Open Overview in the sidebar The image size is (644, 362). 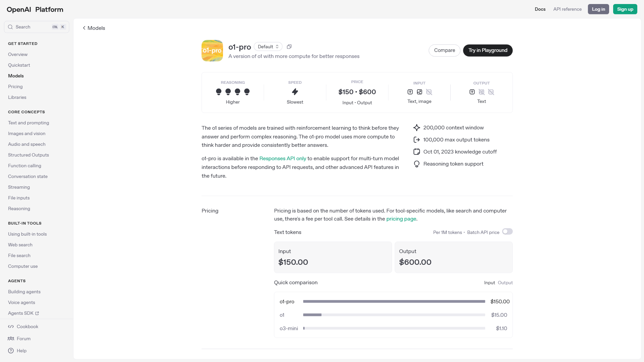[x=18, y=54]
